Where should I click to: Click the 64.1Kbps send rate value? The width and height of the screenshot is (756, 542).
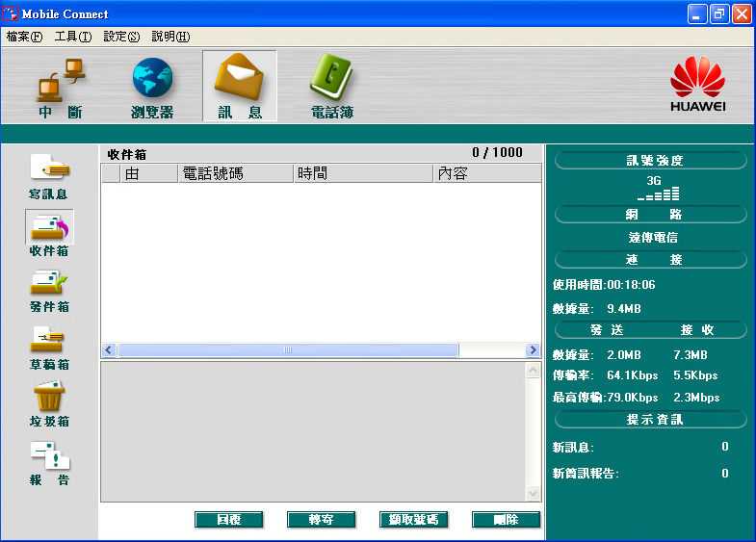pyautogui.click(x=633, y=375)
